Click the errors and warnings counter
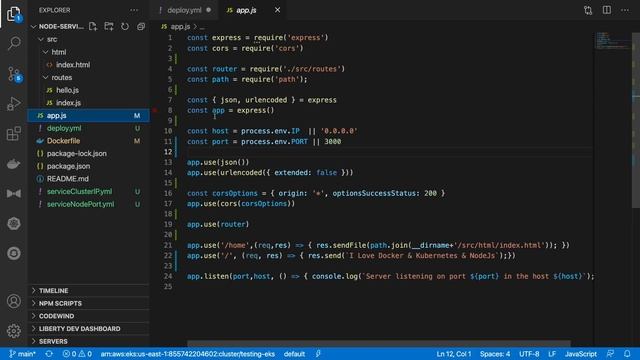The height and width of the screenshot is (360, 640). coord(77,354)
